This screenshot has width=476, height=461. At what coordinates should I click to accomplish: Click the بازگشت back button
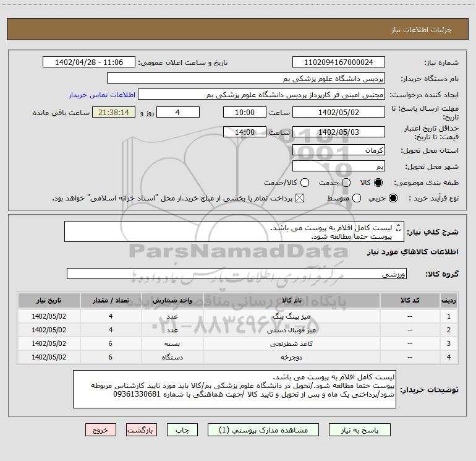[x=142, y=429]
